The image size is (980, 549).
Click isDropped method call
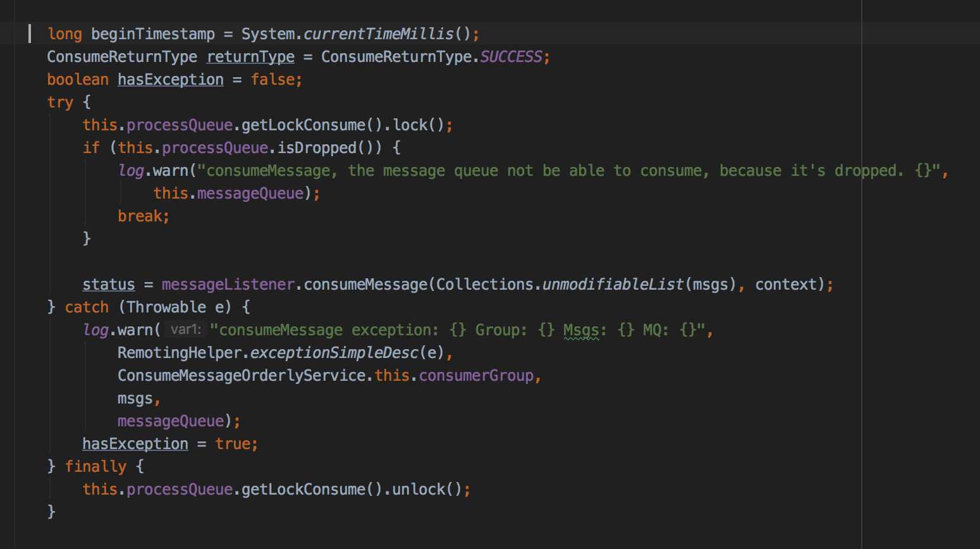tap(317, 148)
